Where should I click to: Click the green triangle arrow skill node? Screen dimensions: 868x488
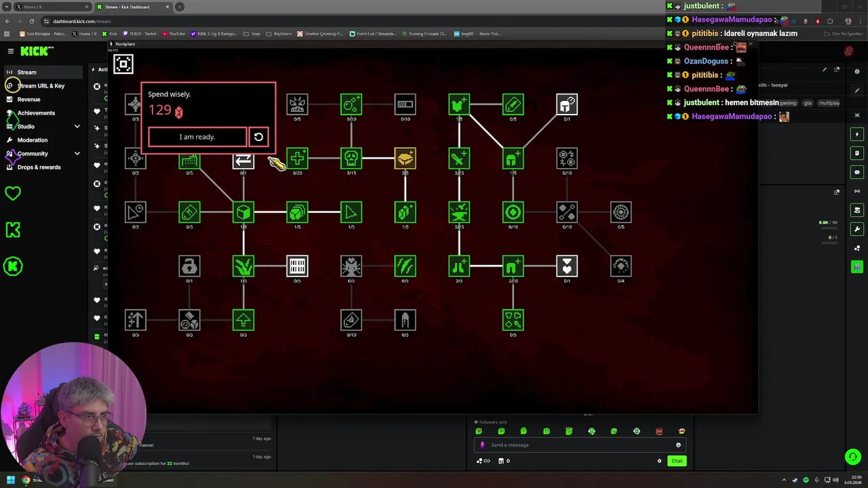point(351,212)
